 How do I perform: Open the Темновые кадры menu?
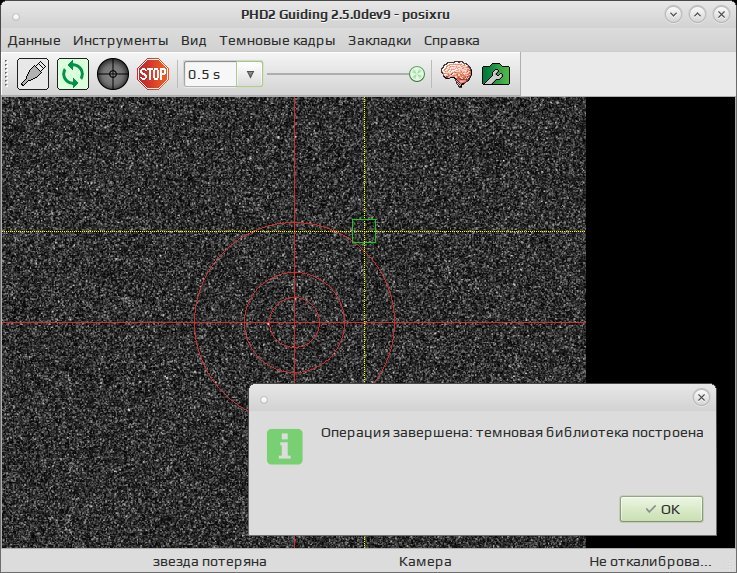[277, 40]
